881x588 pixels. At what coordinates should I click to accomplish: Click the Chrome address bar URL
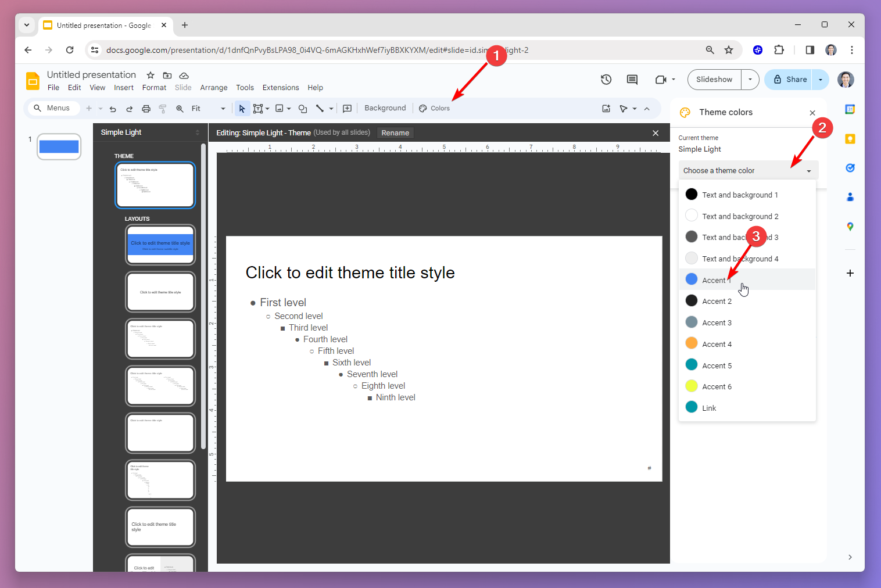click(317, 50)
